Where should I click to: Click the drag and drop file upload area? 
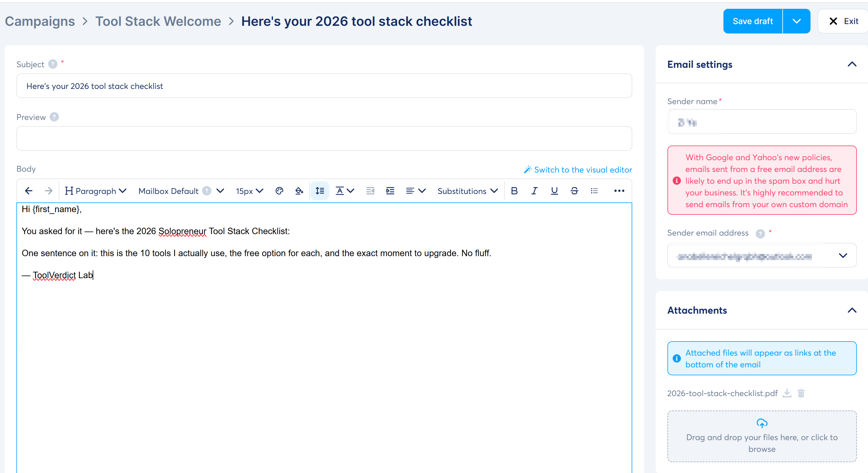(x=762, y=436)
